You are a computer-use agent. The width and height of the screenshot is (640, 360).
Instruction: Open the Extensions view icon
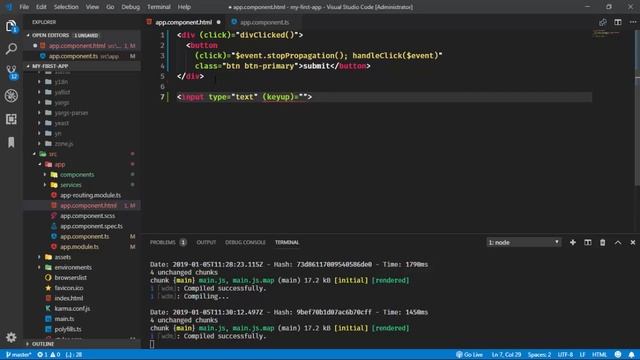tap(11, 119)
